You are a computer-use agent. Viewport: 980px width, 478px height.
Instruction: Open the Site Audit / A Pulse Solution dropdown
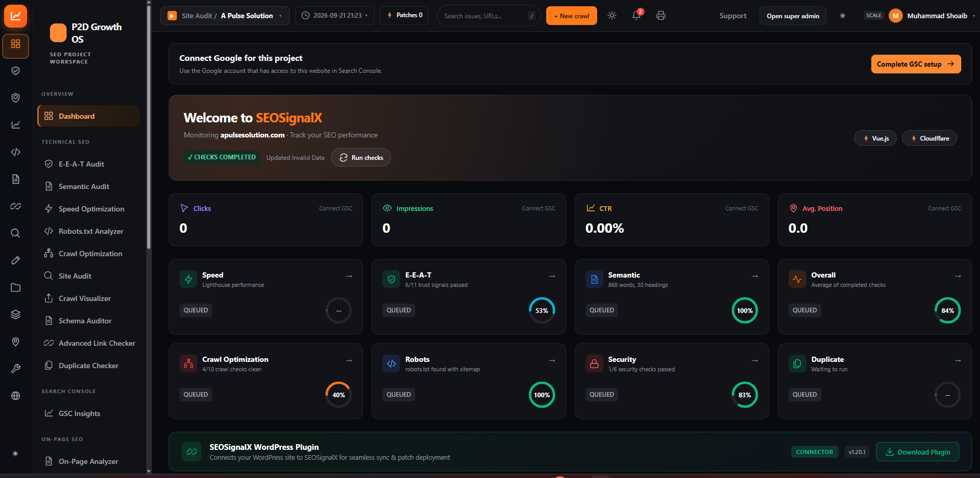coord(225,16)
